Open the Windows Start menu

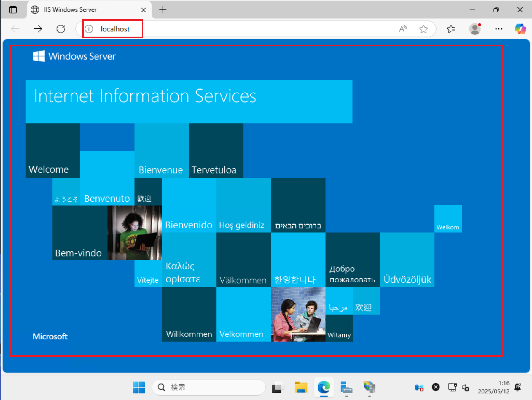[x=139, y=387]
